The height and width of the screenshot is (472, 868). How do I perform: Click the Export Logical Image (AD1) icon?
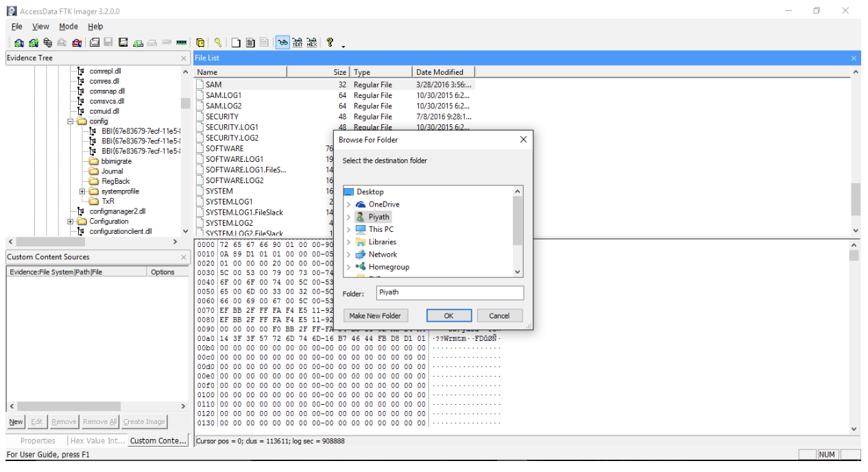point(123,43)
